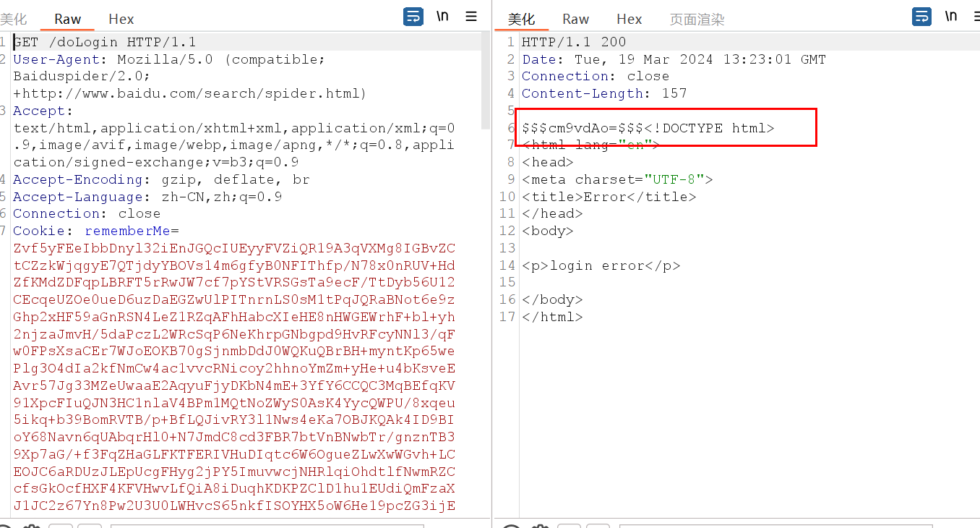Click the meta charset UTF-8 line
The image size is (980, 528).
pyautogui.click(x=617, y=179)
